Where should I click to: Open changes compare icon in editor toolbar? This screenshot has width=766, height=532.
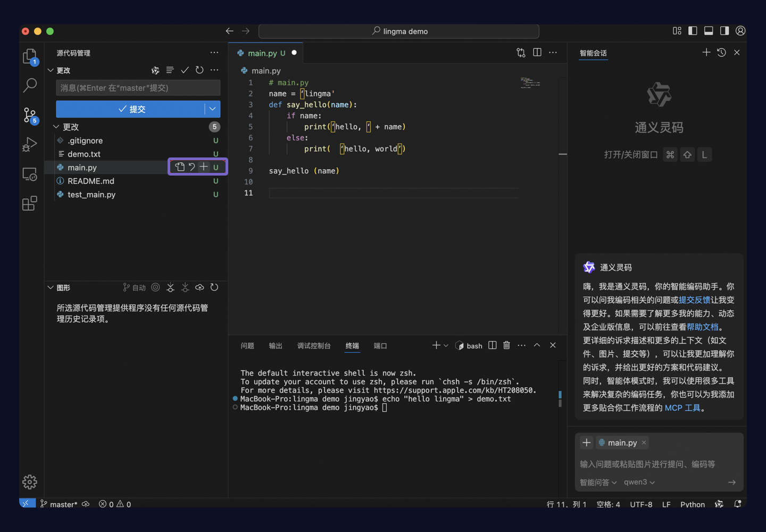pos(521,53)
